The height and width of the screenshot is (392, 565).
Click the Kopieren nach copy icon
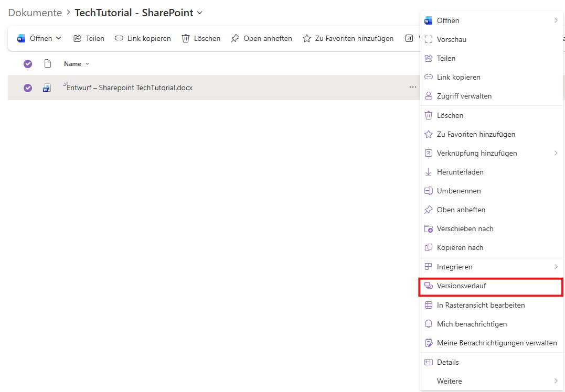(x=429, y=248)
